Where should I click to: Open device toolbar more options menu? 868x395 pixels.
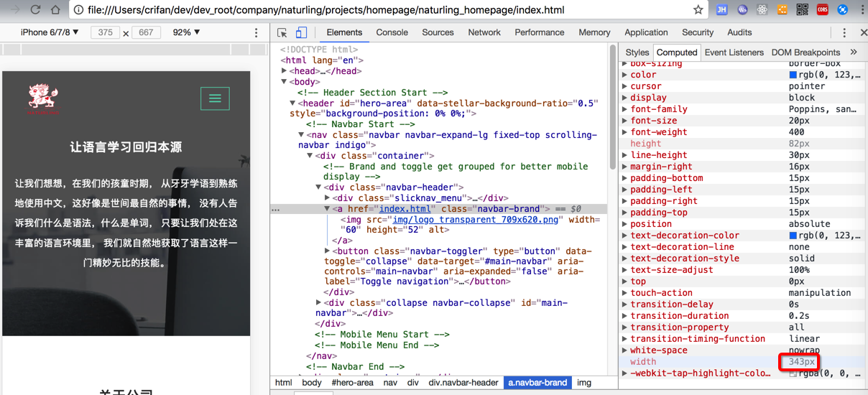pos(257,32)
